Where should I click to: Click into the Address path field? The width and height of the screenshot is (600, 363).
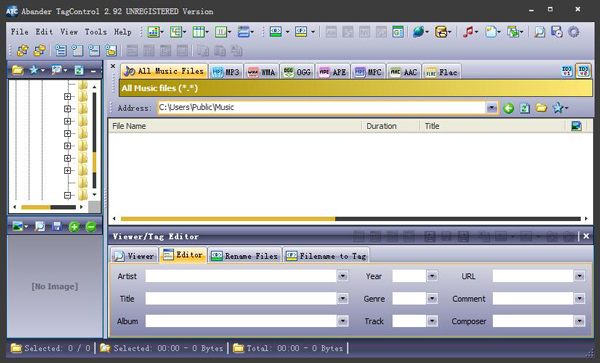(x=321, y=107)
